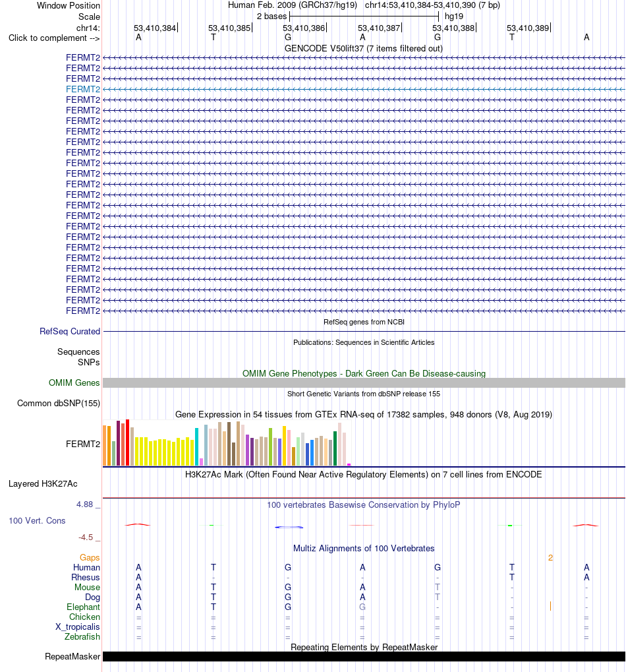Click the Layered H3K27Ac track label
The width and height of the screenshot is (626, 672).
coord(43,484)
